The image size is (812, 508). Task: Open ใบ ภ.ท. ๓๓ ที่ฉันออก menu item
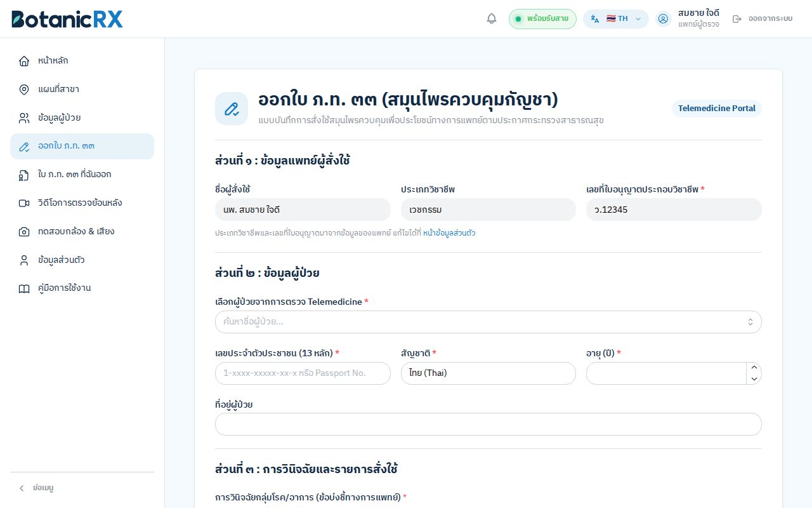pyautogui.click(x=82, y=175)
